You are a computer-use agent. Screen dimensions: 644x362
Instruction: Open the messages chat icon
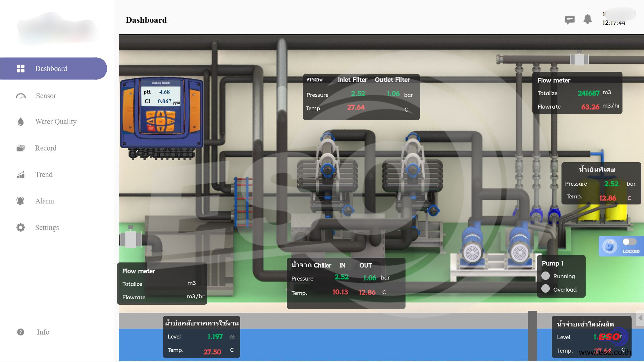click(570, 20)
